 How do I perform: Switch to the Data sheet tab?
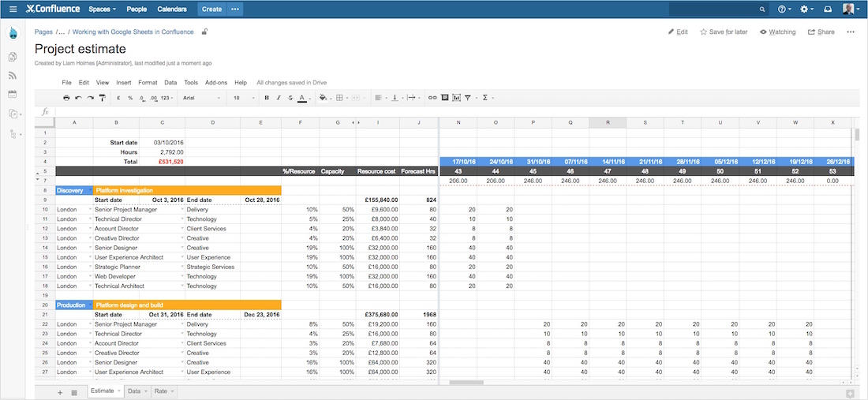point(134,391)
